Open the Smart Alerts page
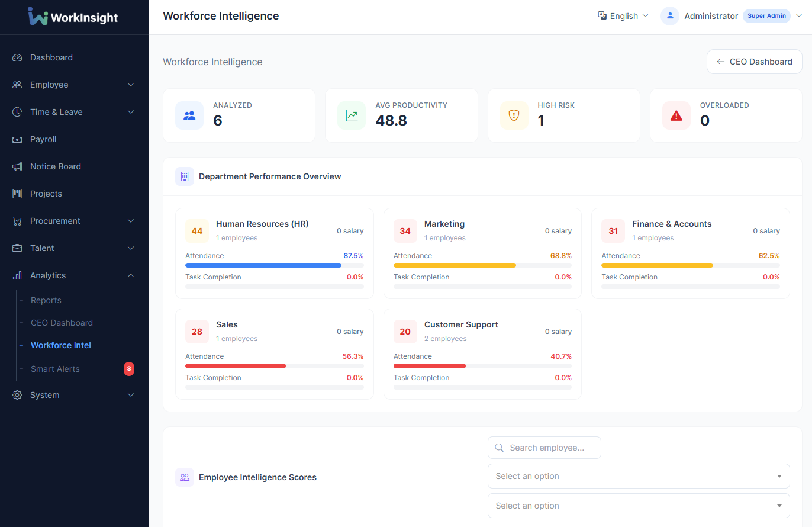 pyautogui.click(x=55, y=369)
